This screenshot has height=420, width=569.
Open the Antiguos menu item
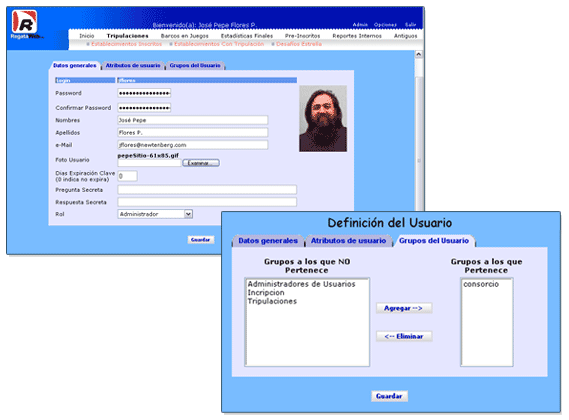pyautogui.click(x=406, y=36)
